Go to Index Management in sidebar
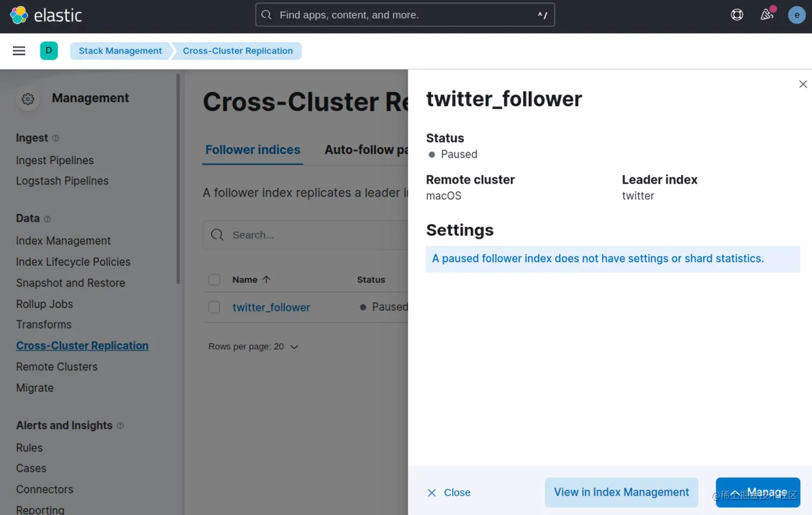This screenshot has height=515, width=812. (63, 241)
